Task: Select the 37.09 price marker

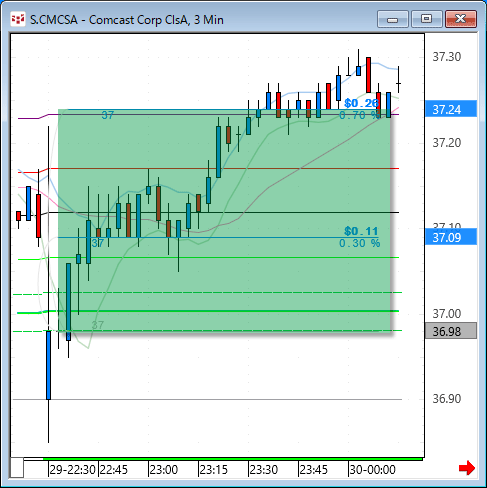Action: (451, 237)
